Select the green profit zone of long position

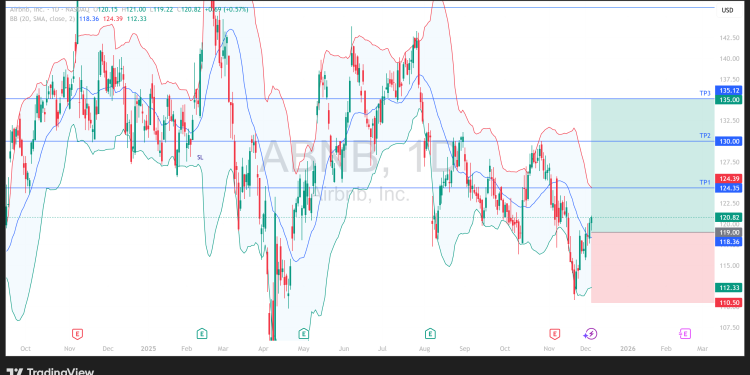(653, 165)
